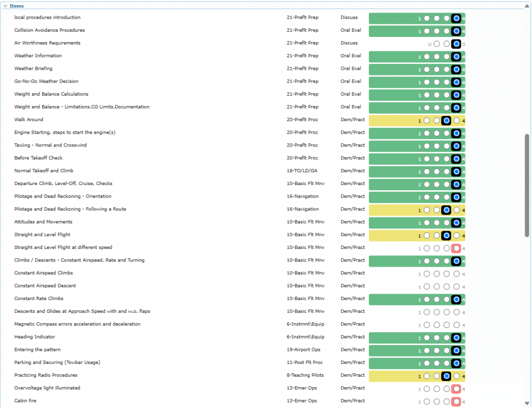532x407 pixels.
Task: Click 'Weight and Balance Calculations' item
Action: click(51, 94)
